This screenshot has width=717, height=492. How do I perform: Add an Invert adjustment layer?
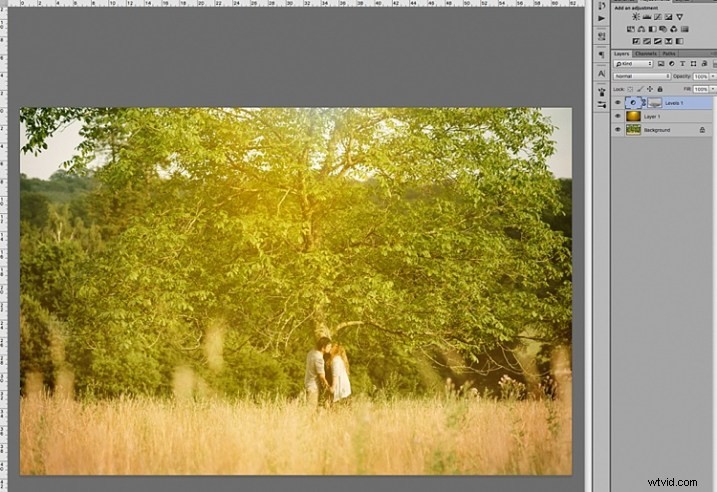636,41
